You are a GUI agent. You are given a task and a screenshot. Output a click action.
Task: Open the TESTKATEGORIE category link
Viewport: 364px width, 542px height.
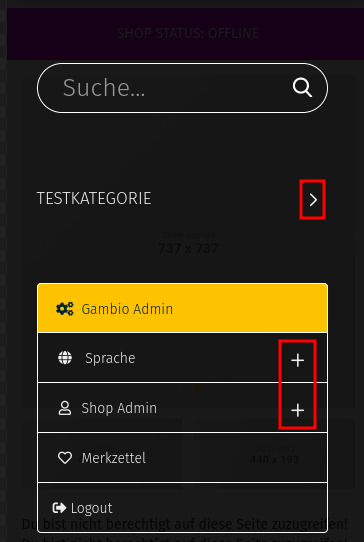click(94, 198)
